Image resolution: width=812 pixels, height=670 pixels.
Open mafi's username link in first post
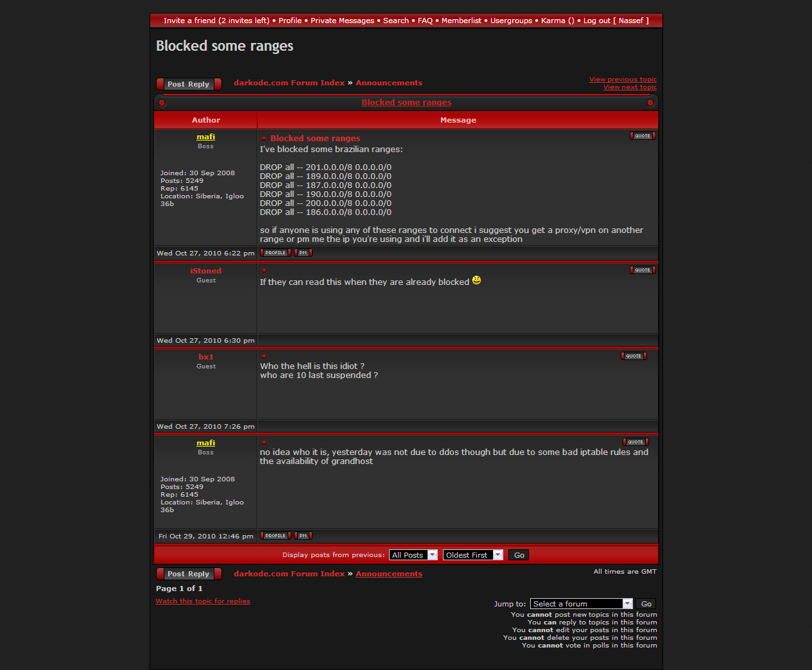205,137
